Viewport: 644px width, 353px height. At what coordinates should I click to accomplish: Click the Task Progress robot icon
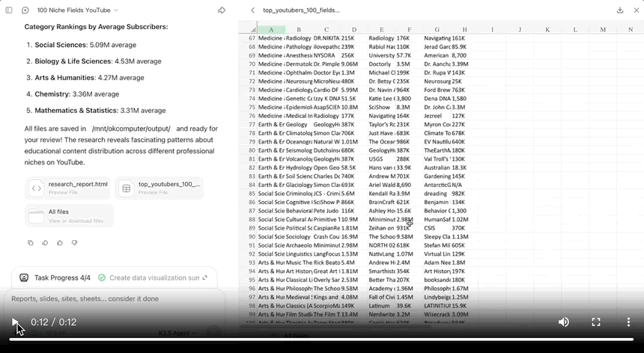pos(24,277)
